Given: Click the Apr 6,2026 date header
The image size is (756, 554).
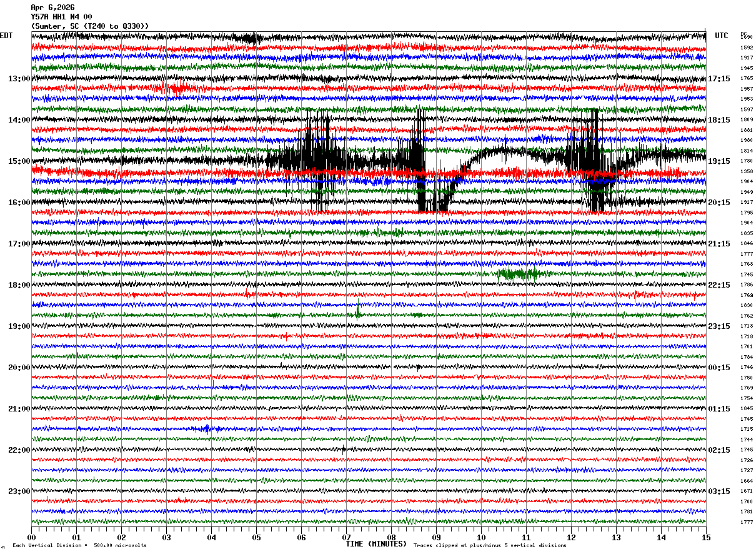Looking at the screenshot, I should click(52, 8).
